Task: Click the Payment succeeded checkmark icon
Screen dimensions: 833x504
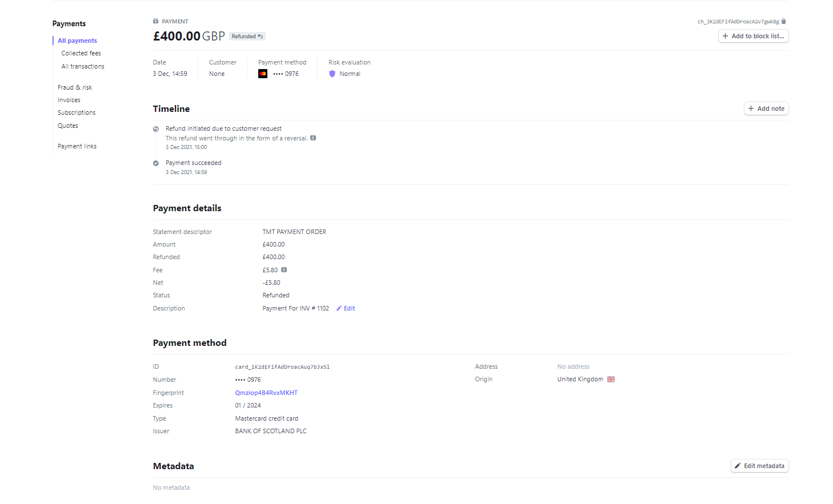Action: [156, 163]
